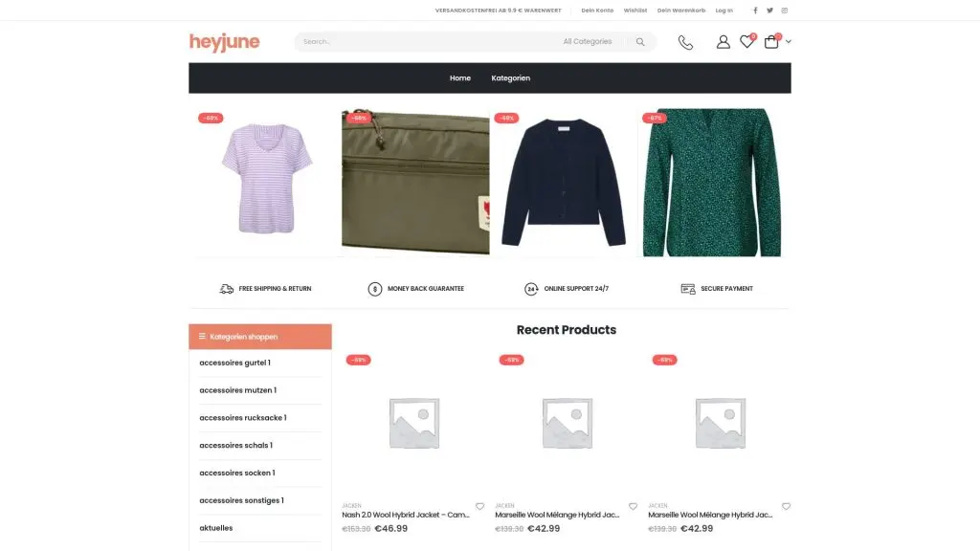Click the search magnifier icon

click(640, 42)
